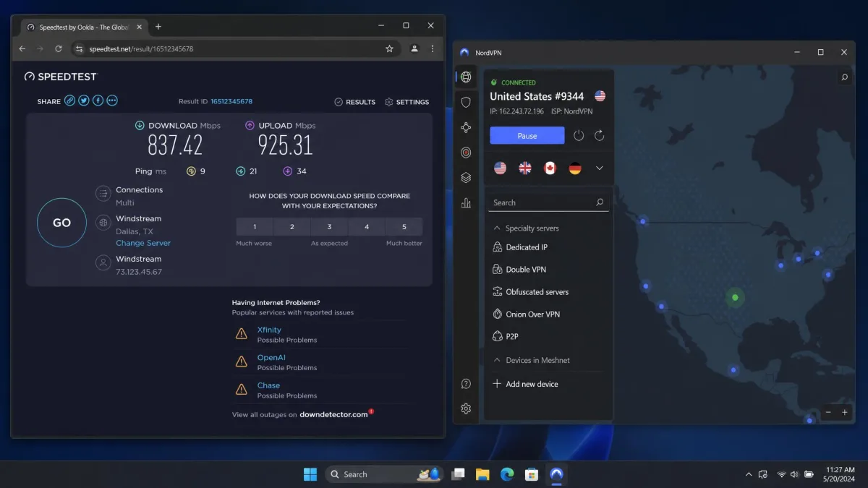This screenshot has width=868, height=488.
Task: Rate download speed 2
Action: click(292, 226)
